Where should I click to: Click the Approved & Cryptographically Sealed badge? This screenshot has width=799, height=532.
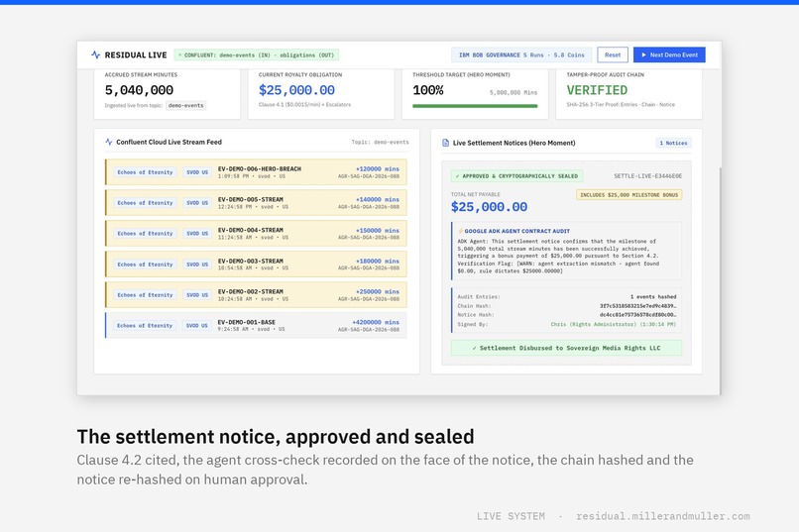coord(516,176)
